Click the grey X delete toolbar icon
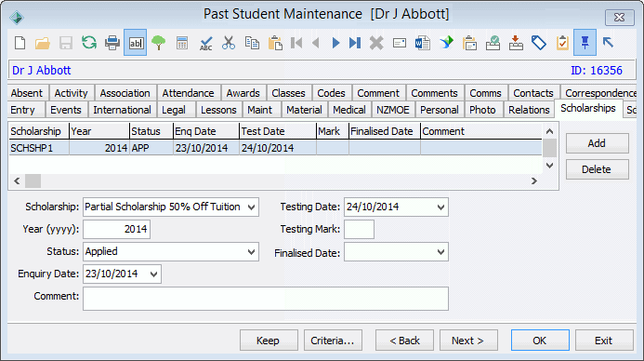 click(375, 43)
